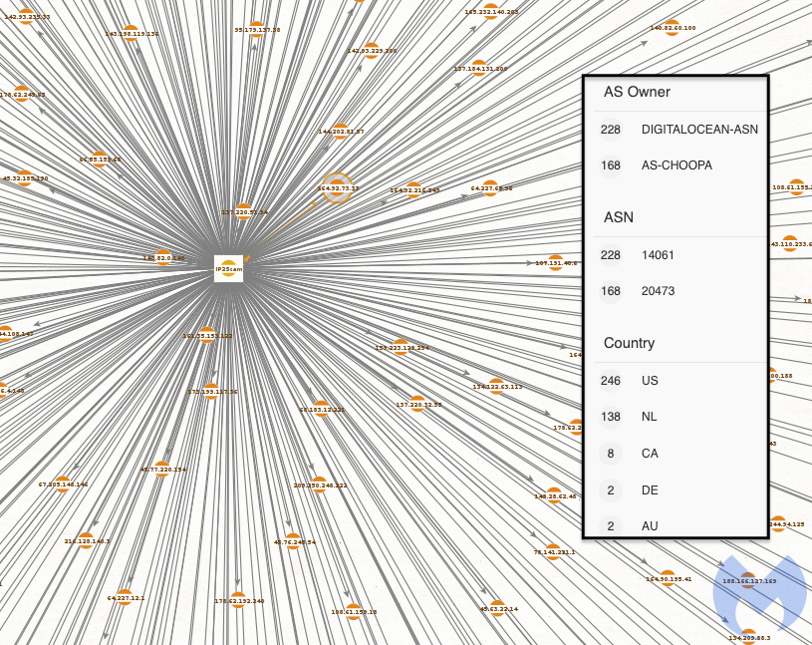
Task: Select IP node 67.205.148.146
Action: tap(63, 484)
